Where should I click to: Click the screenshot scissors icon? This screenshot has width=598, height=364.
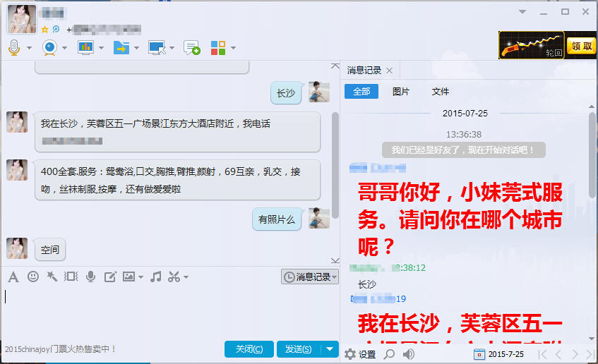tap(174, 277)
